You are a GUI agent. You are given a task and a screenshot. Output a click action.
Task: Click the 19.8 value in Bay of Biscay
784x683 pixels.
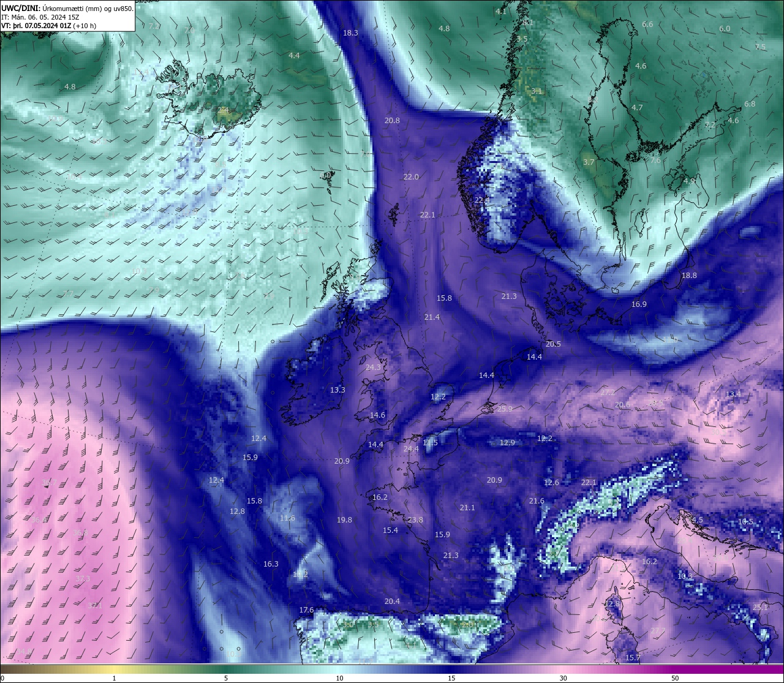pos(344,520)
